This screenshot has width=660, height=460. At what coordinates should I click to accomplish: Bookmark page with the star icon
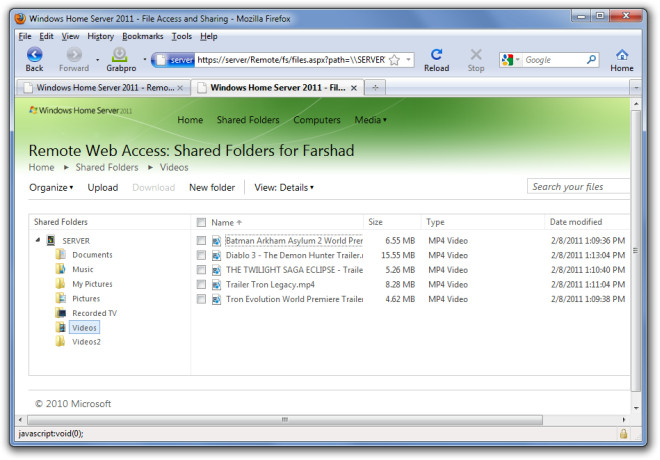(x=394, y=60)
